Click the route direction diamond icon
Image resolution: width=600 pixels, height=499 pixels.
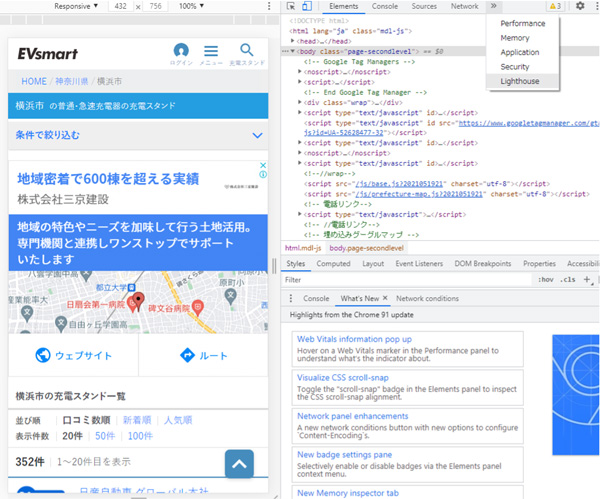pyautogui.click(x=187, y=355)
